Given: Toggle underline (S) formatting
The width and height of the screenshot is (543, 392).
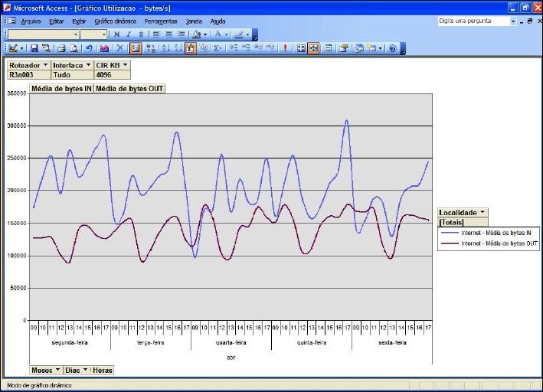Looking at the screenshot, I should pos(141,34).
